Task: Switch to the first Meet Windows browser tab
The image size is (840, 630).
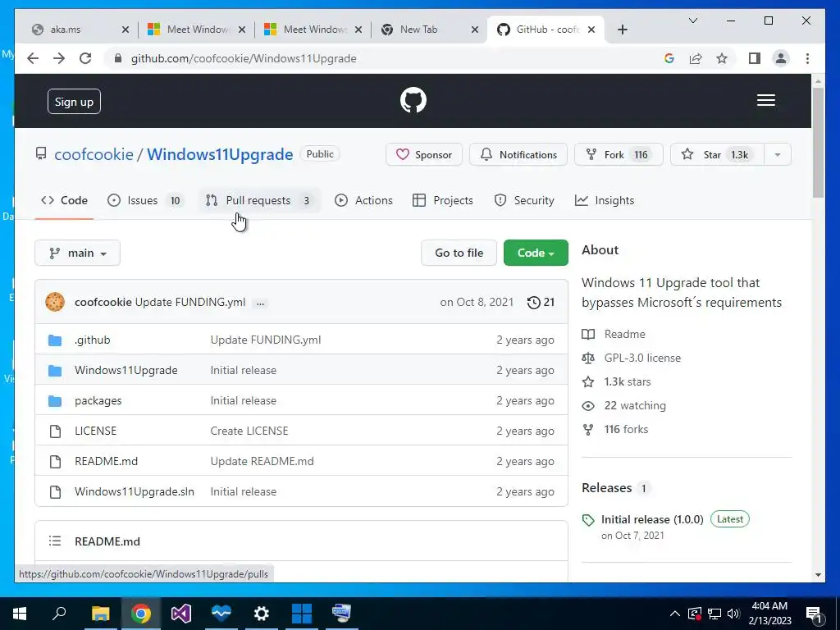Action: 197,30
